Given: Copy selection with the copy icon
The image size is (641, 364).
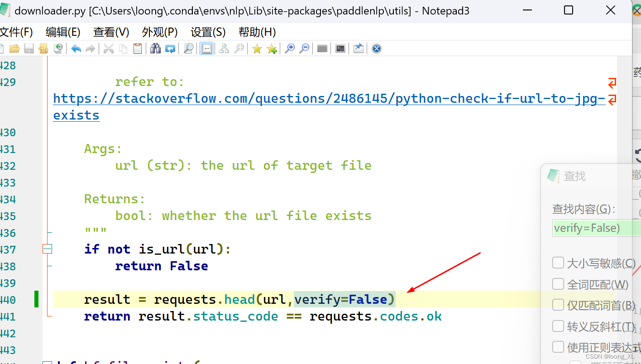Looking at the screenshot, I should (123, 48).
